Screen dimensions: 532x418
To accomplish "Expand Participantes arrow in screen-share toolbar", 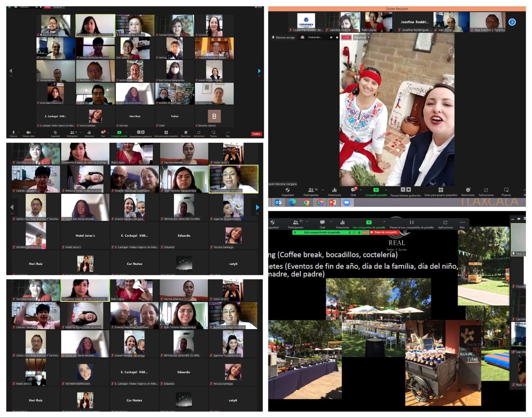I will (x=307, y=221).
